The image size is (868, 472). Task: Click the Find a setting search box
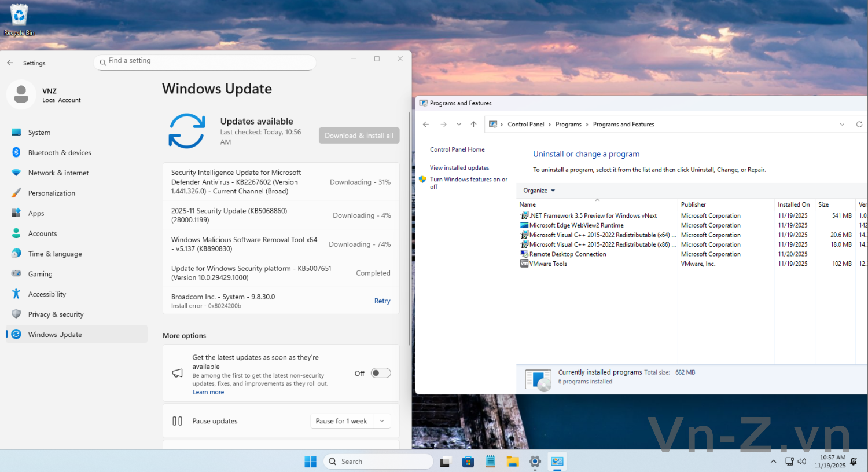205,61
